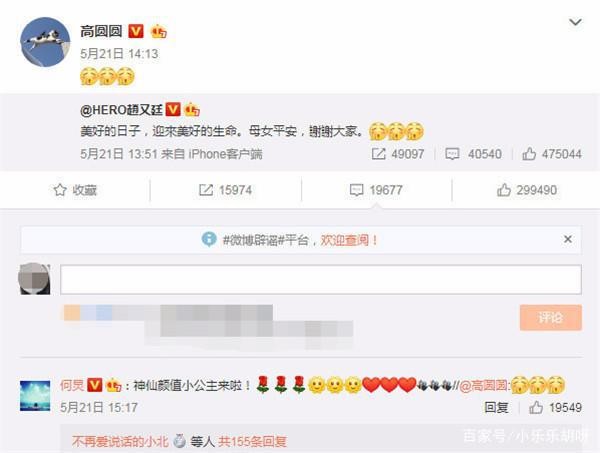Like the post showing 299490 likes
The image size is (600, 453).
[x=527, y=190]
